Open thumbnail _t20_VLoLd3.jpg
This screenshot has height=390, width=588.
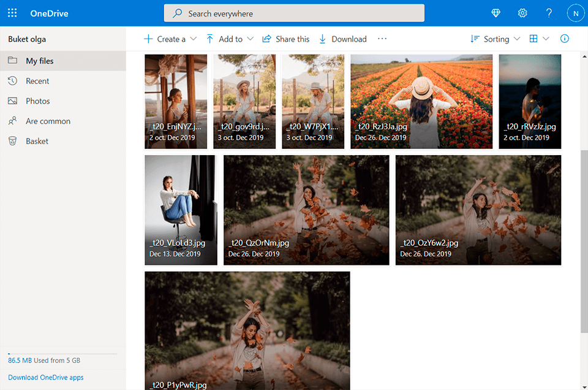point(181,210)
